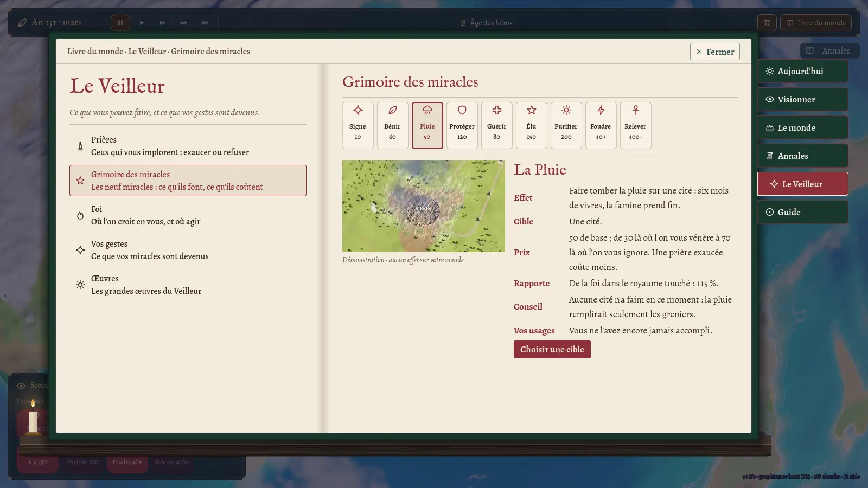The width and height of the screenshot is (868, 488).
Task: Click the Purifier 200 button in bottom bar
Action: 82,462
